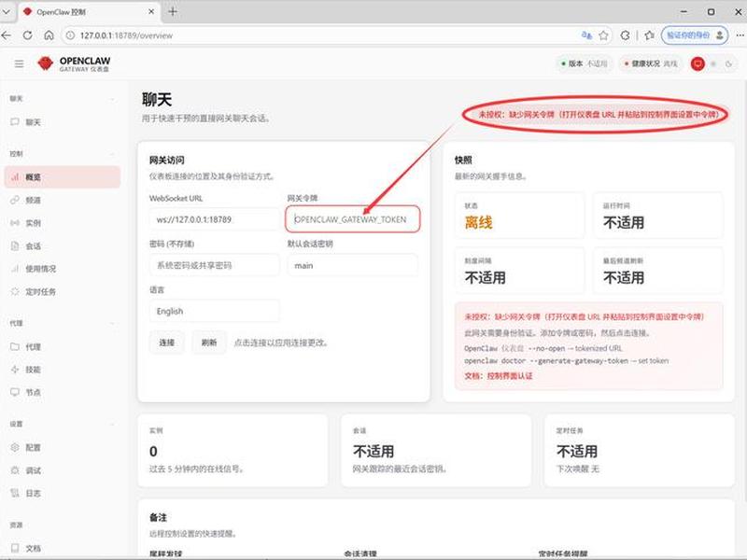
Task: Open 技能 skills in the sidebar
Action: pos(62,370)
